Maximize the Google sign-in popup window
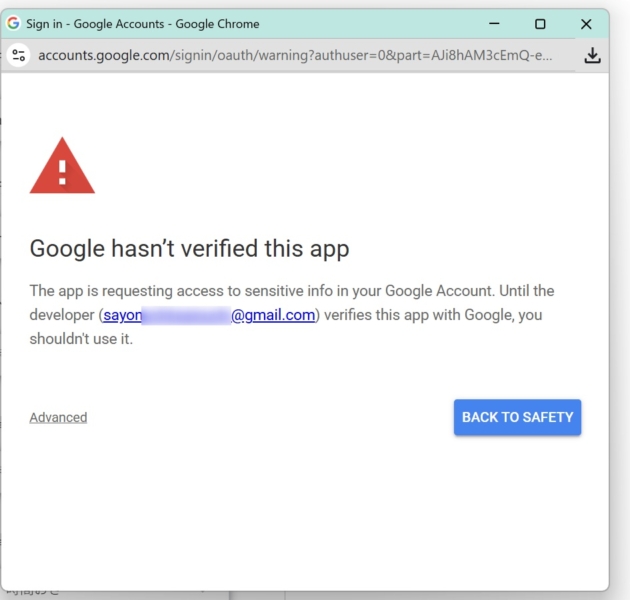This screenshot has width=630, height=600. [540, 23]
